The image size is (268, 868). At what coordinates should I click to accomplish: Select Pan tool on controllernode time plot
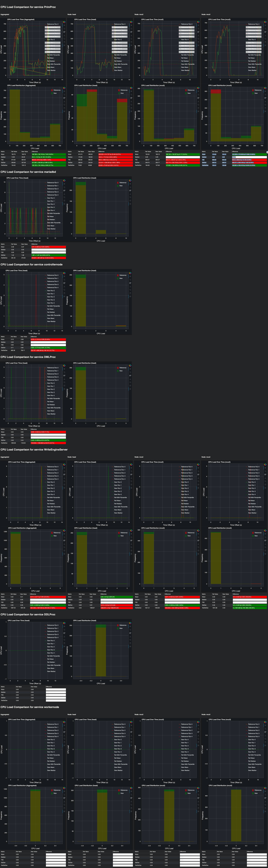(64, 276)
